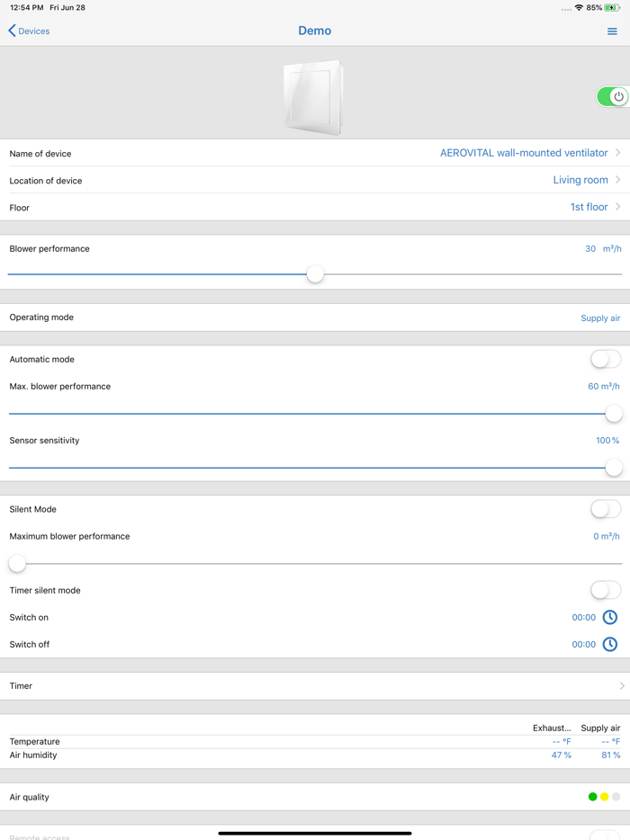This screenshot has height=840, width=630.
Task: Click the Switch on clock icon
Action: (x=610, y=617)
